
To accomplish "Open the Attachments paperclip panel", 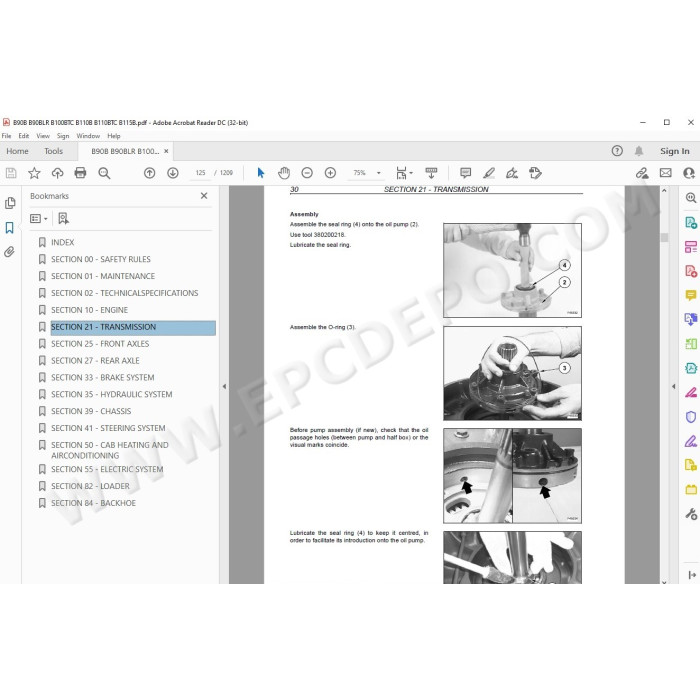I will coord(9,252).
